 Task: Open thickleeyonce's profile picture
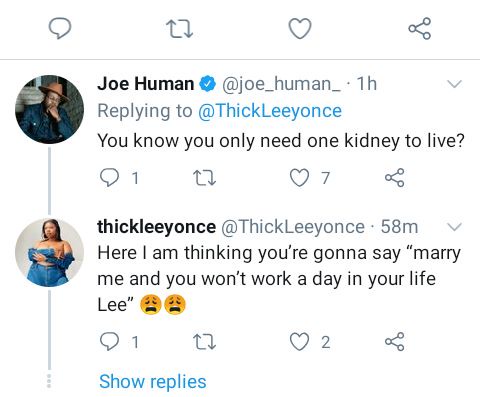tap(49, 252)
